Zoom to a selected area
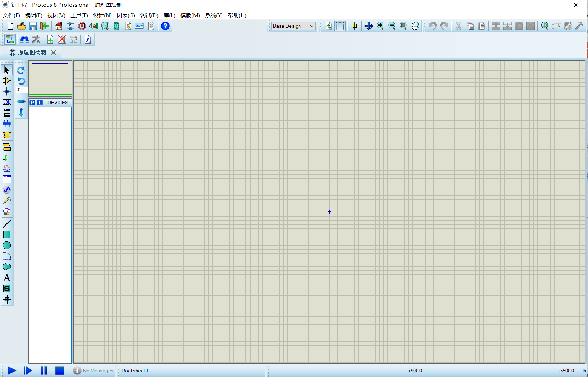The height and width of the screenshot is (377, 588). [415, 26]
